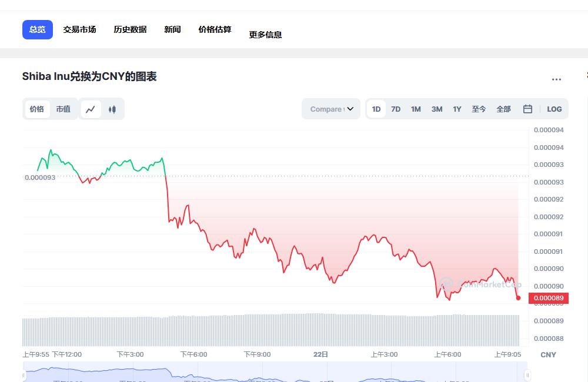The height and width of the screenshot is (382, 588).
Task: Expand the Compare dropdown
Action: coord(331,109)
